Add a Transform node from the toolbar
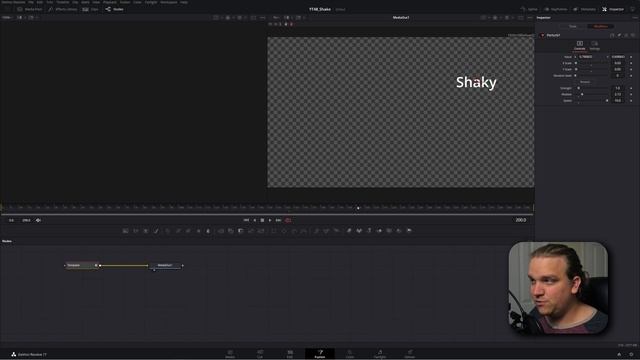 point(261,231)
